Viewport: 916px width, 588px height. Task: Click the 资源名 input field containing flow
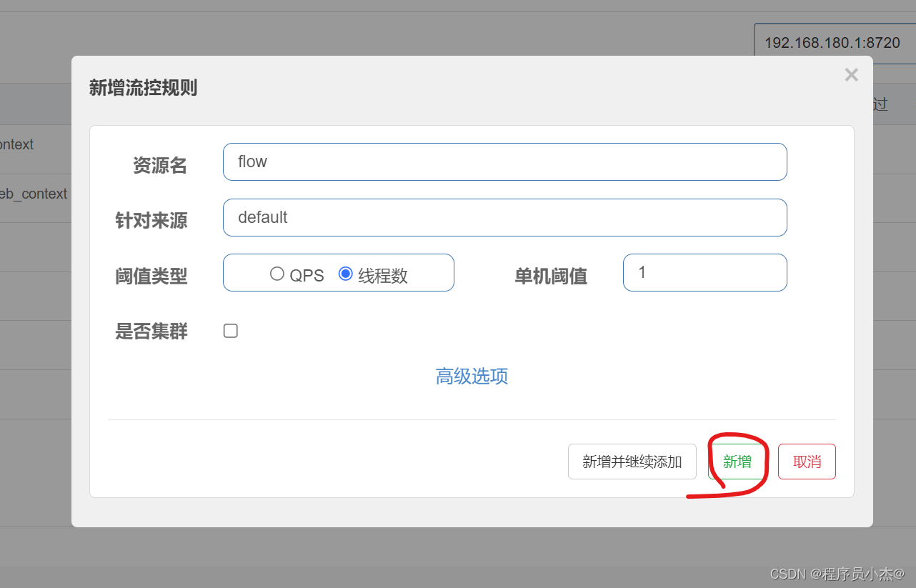coord(505,161)
